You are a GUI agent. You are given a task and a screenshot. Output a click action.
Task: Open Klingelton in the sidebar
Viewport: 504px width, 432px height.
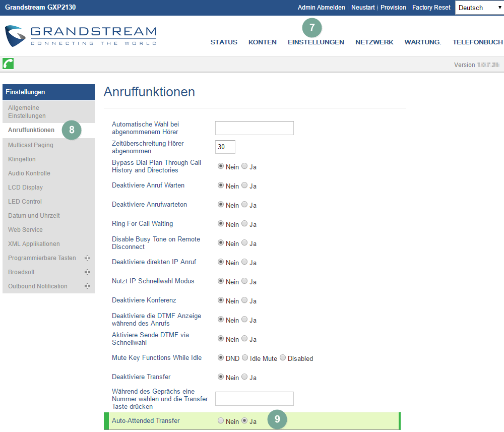(22, 159)
